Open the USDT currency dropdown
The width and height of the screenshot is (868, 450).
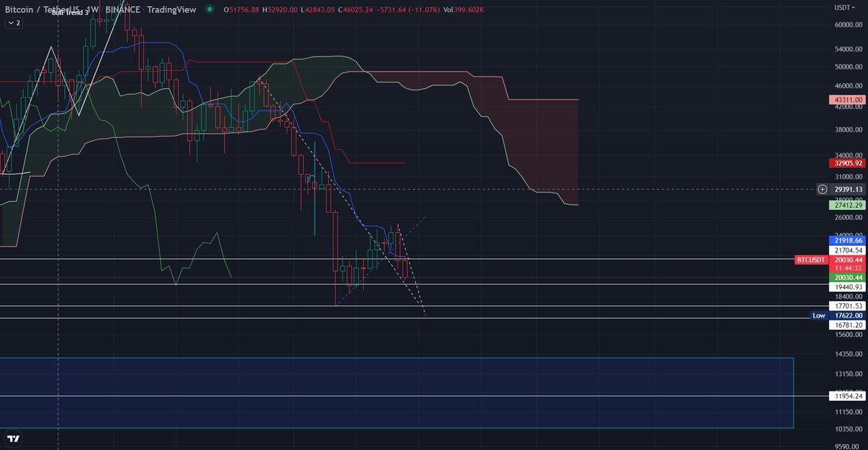[845, 7]
